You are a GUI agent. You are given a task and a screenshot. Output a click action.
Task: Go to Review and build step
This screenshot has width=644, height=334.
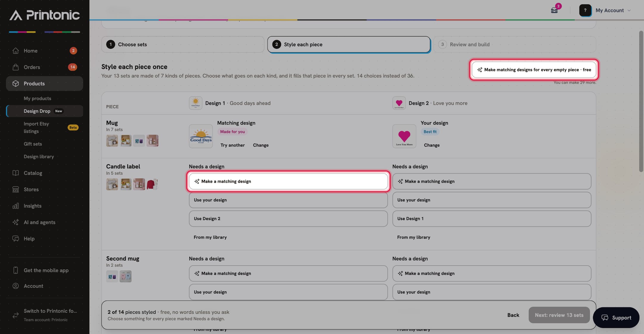coord(515,44)
